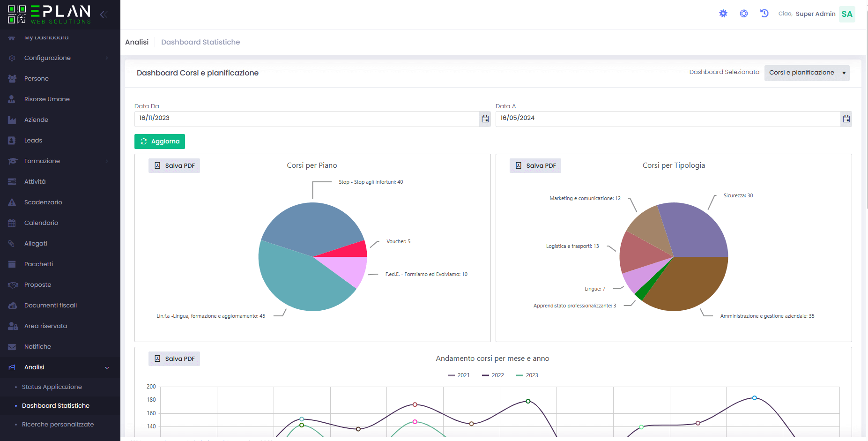Open the Notifiche menu item

(60, 347)
